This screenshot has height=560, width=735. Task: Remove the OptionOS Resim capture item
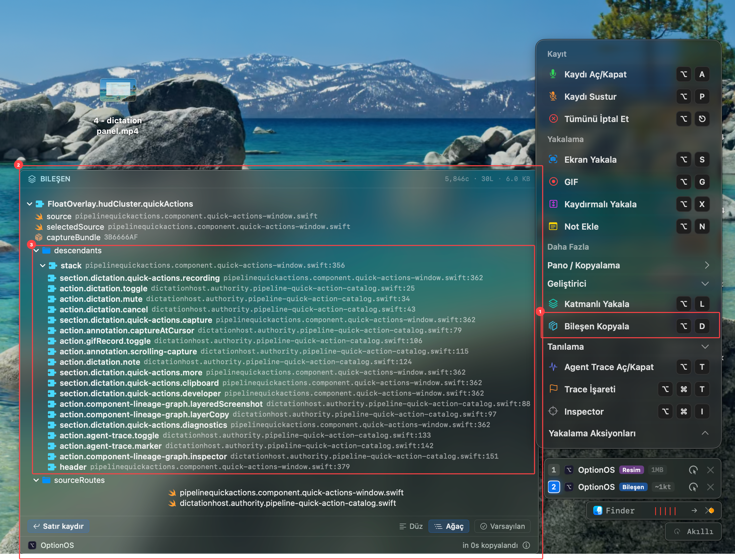710,470
